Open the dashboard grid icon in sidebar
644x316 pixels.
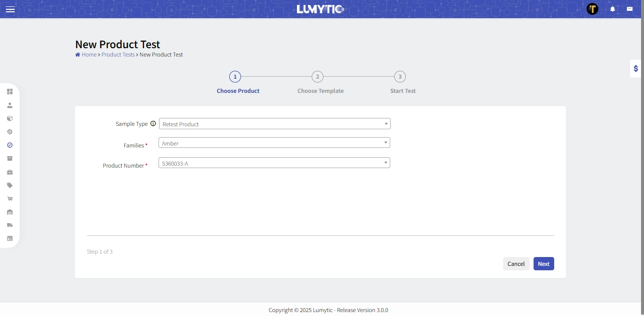[x=10, y=91]
